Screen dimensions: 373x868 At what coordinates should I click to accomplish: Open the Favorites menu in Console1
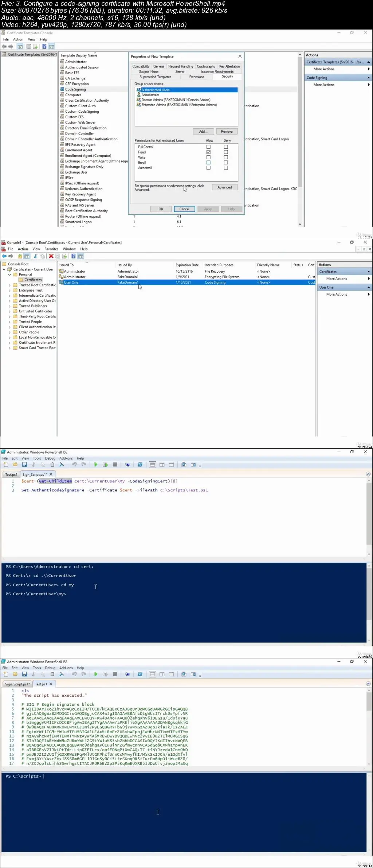coord(51,249)
